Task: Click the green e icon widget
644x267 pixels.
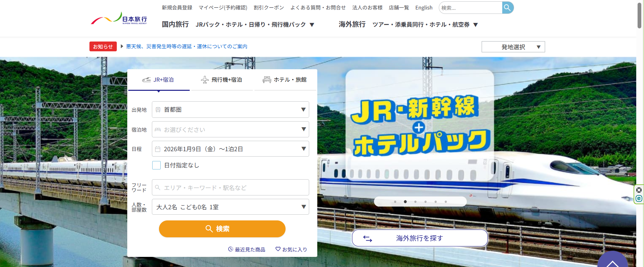Action: tap(639, 198)
